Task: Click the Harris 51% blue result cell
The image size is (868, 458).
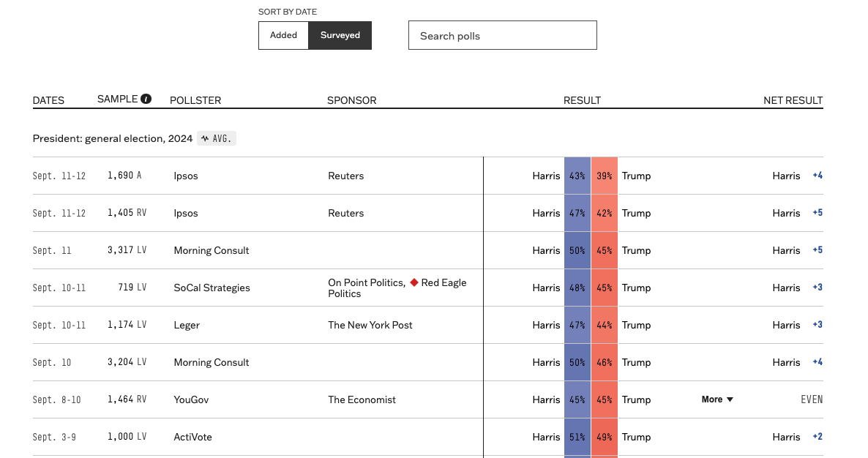Action: click(577, 437)
